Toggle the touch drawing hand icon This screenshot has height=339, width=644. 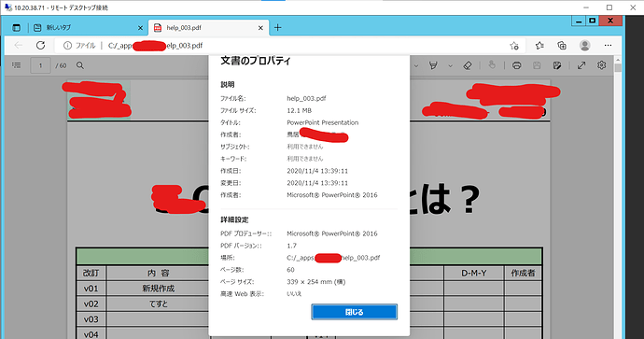492,65
